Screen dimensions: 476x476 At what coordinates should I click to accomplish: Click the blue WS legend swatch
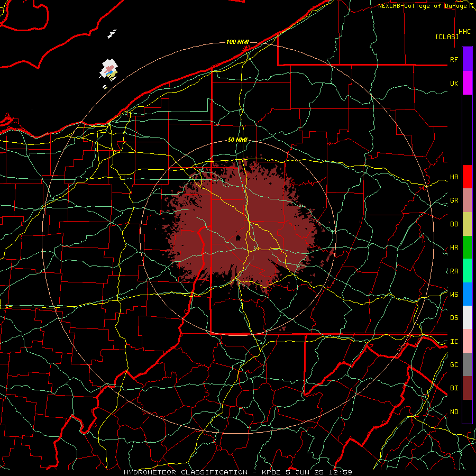tap(467, 294)
